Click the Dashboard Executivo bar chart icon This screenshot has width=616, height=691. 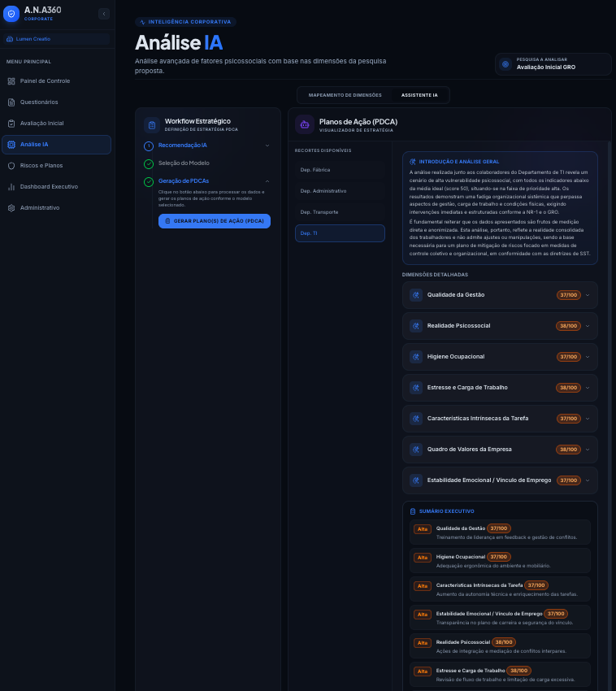[x=11, y=187]
